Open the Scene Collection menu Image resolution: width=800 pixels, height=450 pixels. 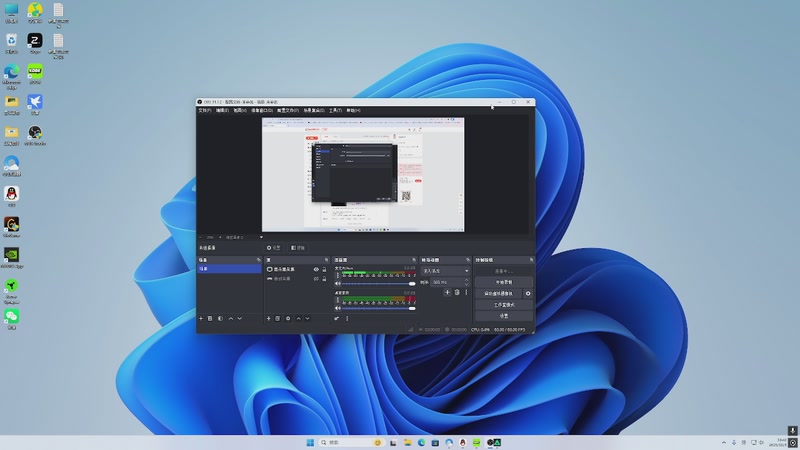click(314, 110)
